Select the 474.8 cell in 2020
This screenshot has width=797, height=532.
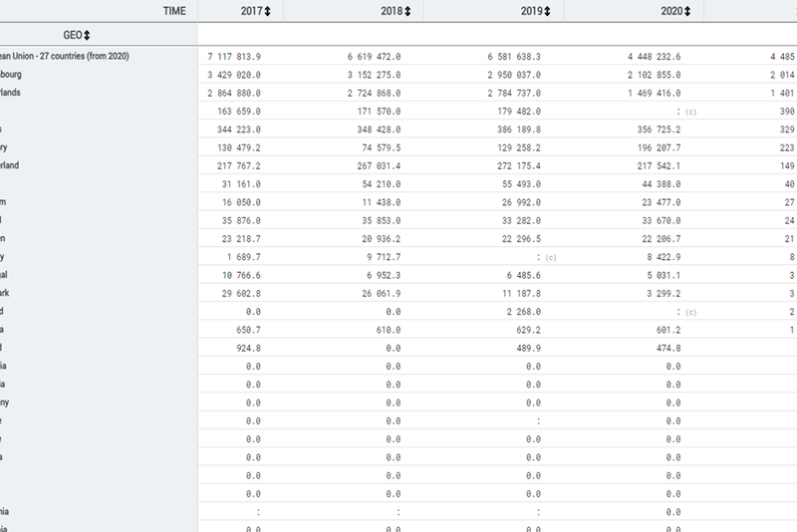pos(664,348)
